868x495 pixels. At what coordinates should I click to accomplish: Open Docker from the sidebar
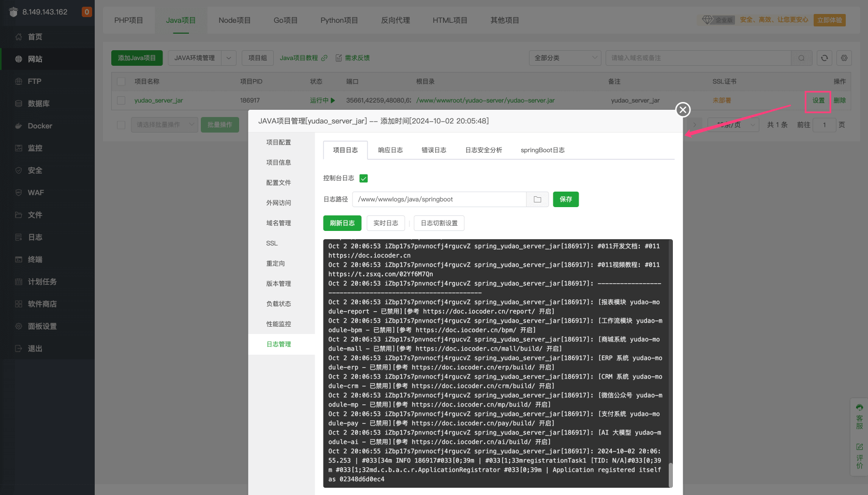[x=40, y=126]
